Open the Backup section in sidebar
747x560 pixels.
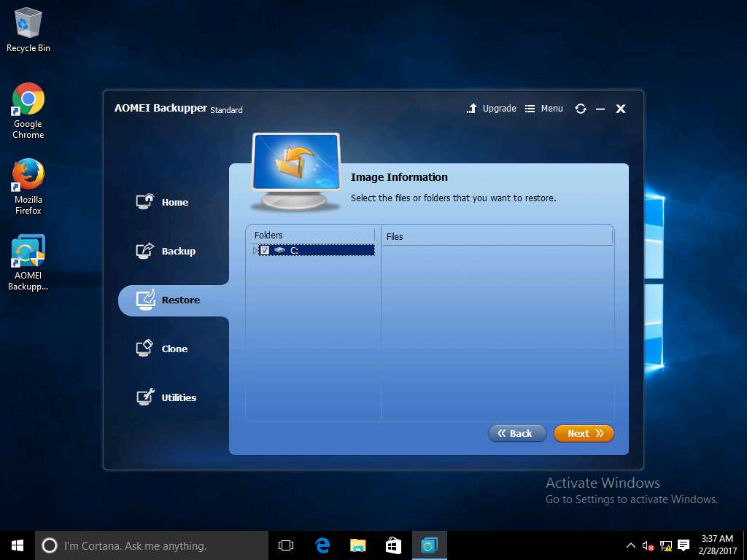[x=166, y=251]
